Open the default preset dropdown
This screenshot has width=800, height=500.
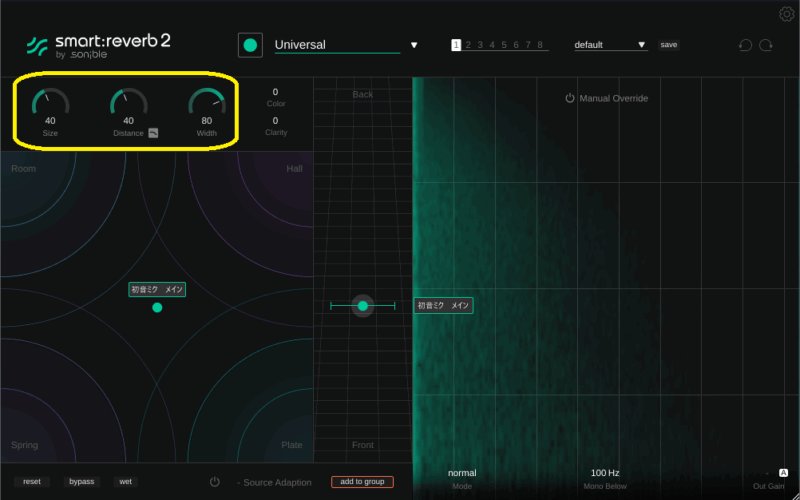point(611,45)
